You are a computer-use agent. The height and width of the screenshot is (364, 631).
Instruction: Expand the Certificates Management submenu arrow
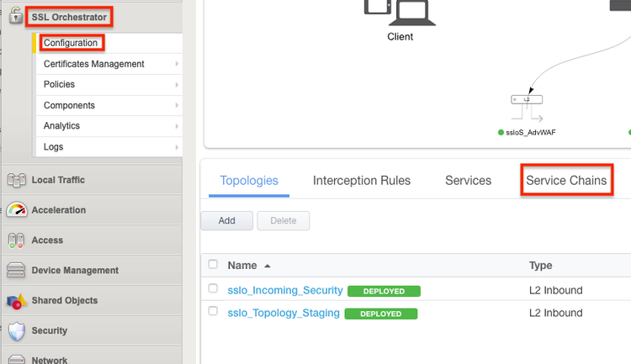[x=177, y=64]
